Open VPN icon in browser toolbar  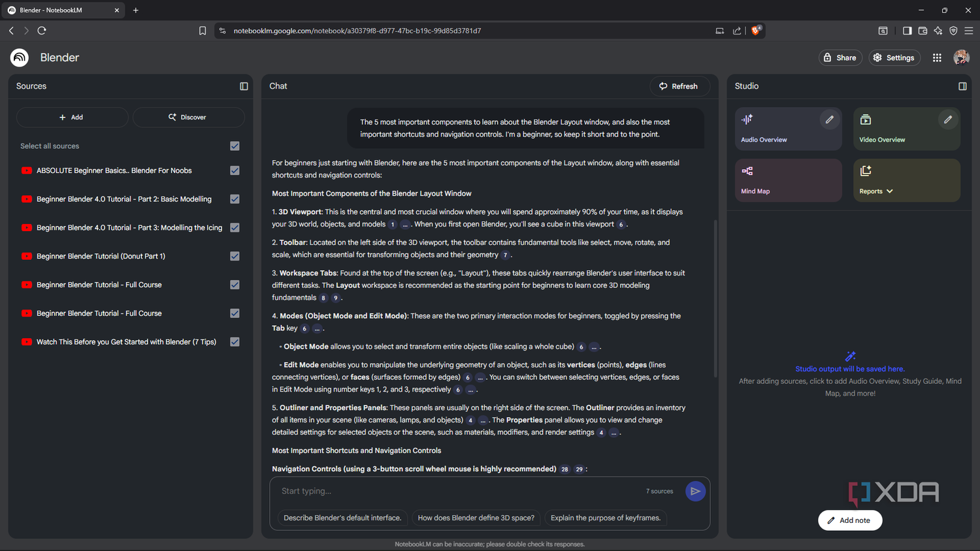[x=953, y=31]
